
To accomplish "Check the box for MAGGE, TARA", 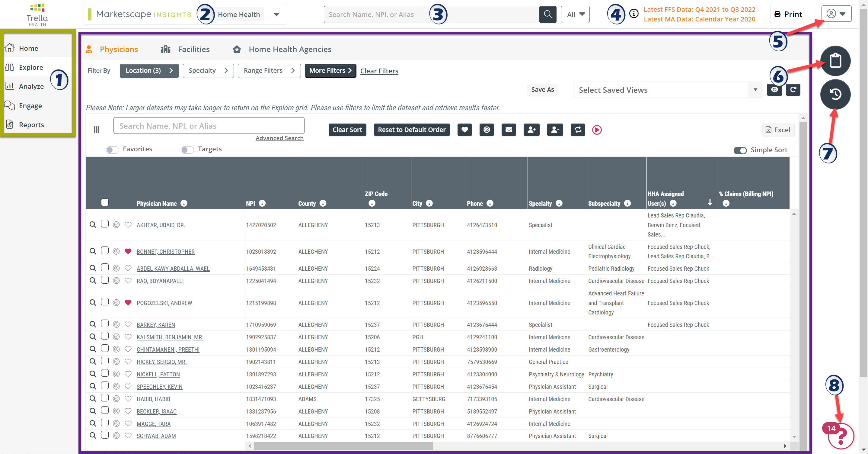I will tap(105, 423).
